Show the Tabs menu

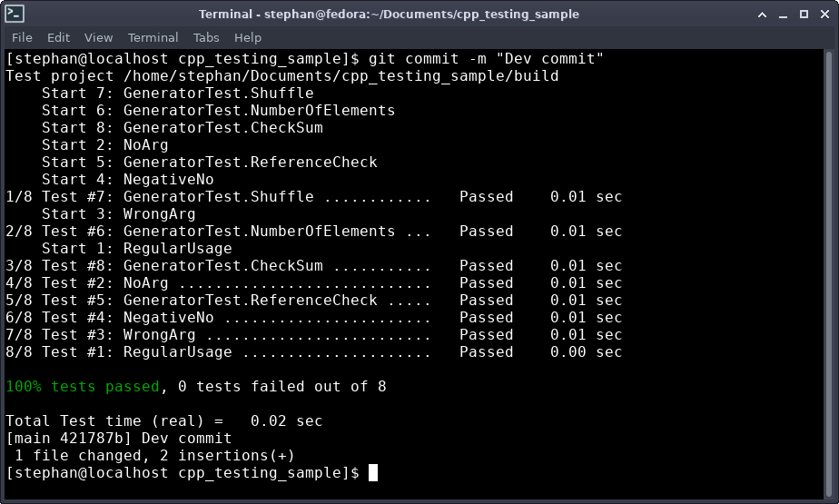206,37
